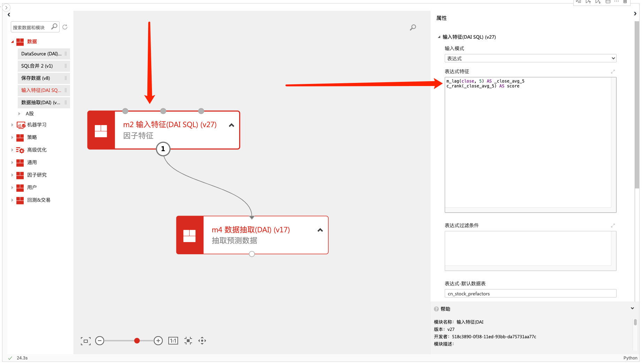642x364 pixels.
Task: Select 保存数据 (v8) module item
Action: [36, 78]
